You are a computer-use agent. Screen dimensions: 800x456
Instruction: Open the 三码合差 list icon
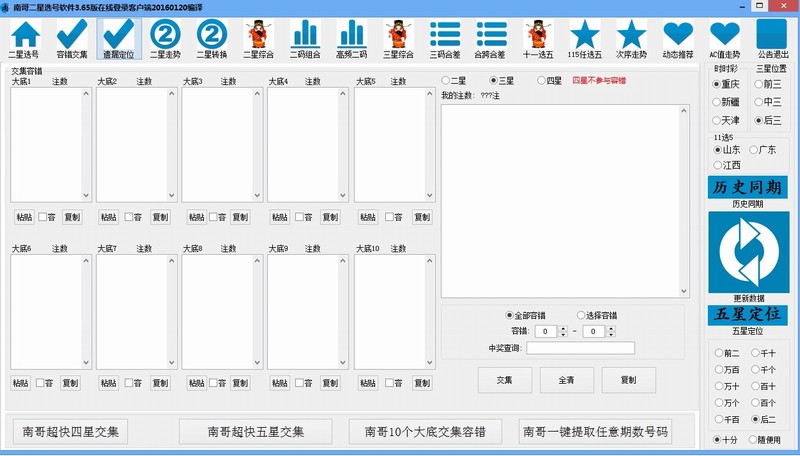pyautogui.click(x=445, y=36)
